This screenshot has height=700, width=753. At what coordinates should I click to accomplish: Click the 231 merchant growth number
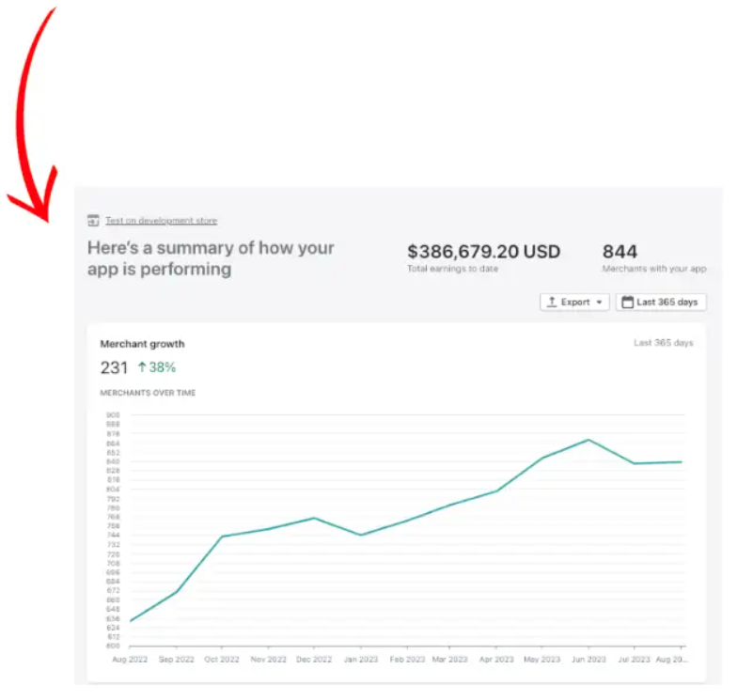[x=114, y=367]
